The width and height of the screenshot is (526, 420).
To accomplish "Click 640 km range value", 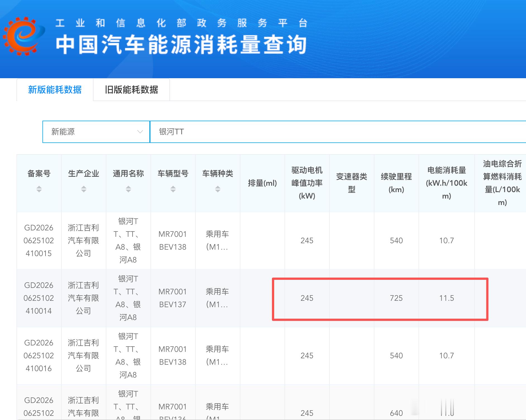I will click(x=396, y=413).
